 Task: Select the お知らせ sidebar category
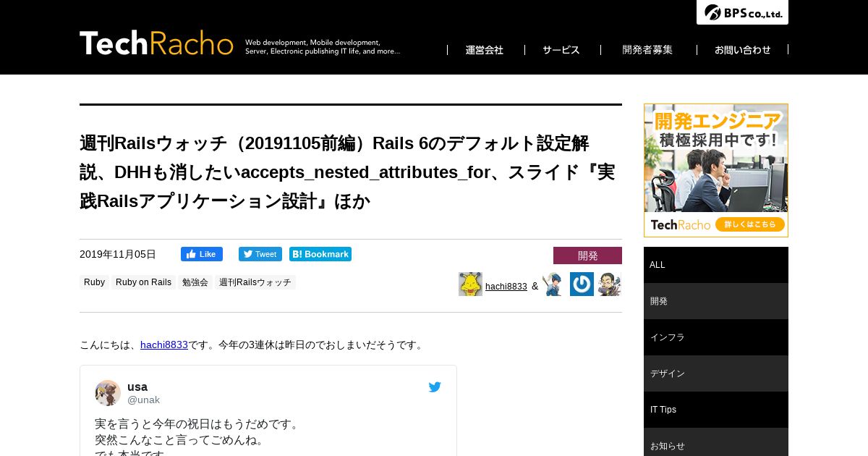[716, 442]
